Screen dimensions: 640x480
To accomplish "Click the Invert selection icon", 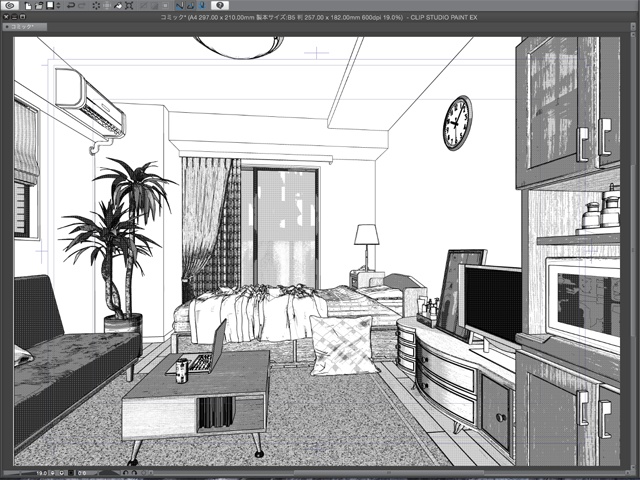I will 154,6.
